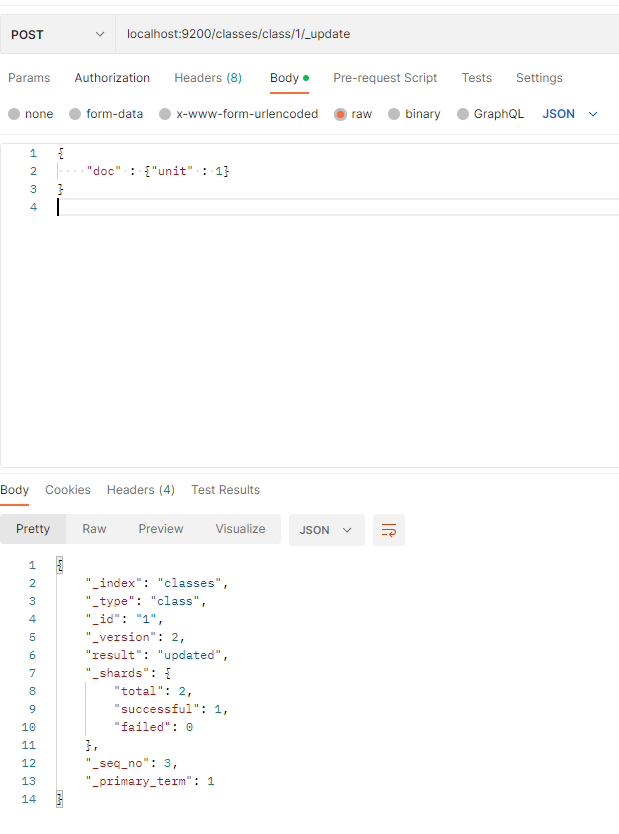Choose x-www-form-urlencoded body type
This screenshot has width=619, height=834.
239,114
